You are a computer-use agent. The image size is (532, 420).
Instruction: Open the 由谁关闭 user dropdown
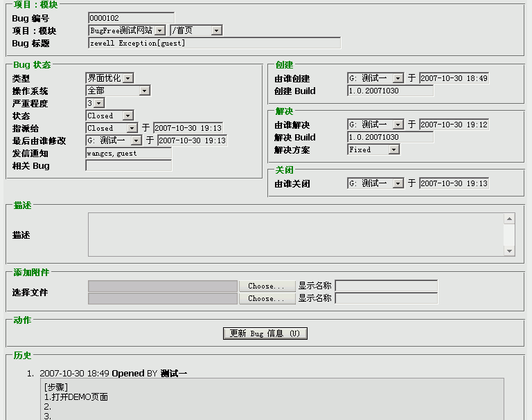pyautogui.click(x=375, y=183)
